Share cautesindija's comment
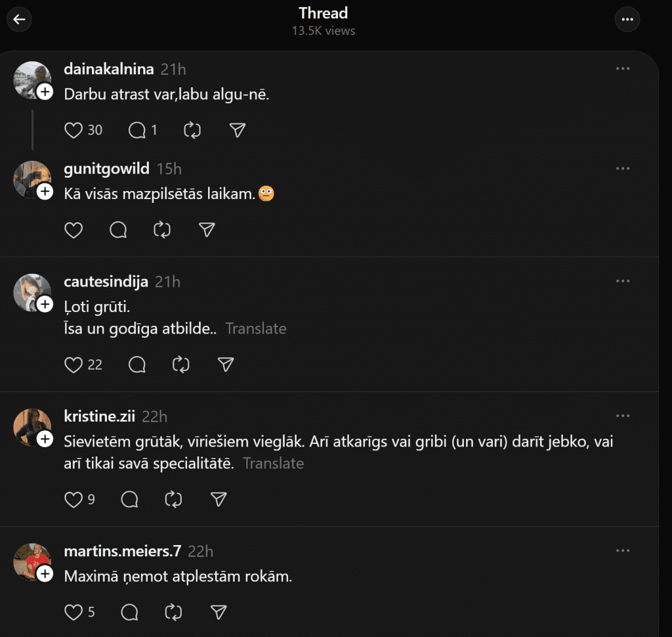The width and height of the screenshot is (672, 637). coord(226,364)
